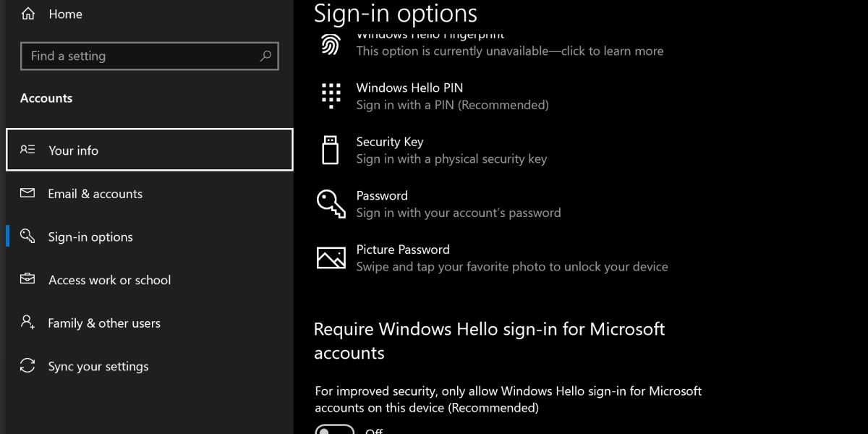Screen dimensions: 868x434
Task: Click the Password key icon
Action: (x=331, y=203)
